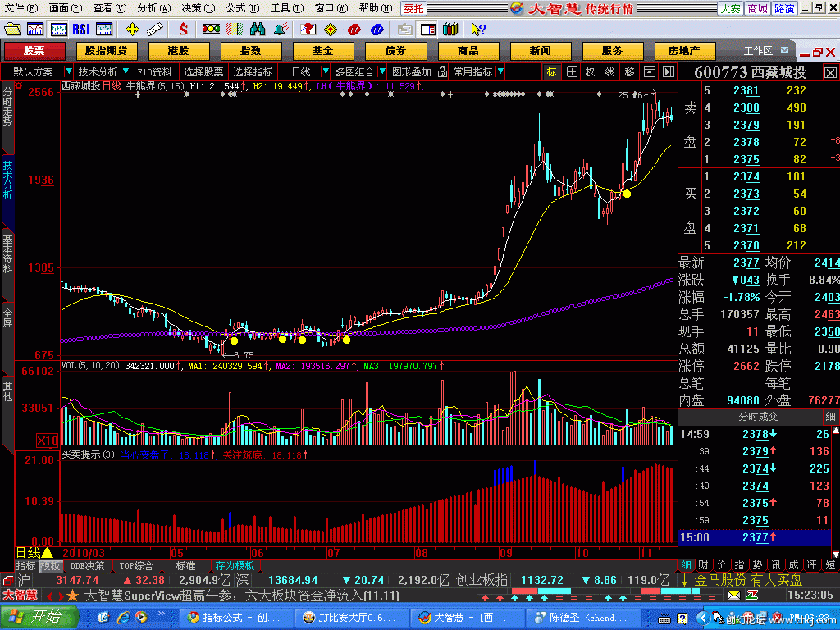840x630 pixels.
Task: Open the RSI indicator tool
Action: [81, 29]
